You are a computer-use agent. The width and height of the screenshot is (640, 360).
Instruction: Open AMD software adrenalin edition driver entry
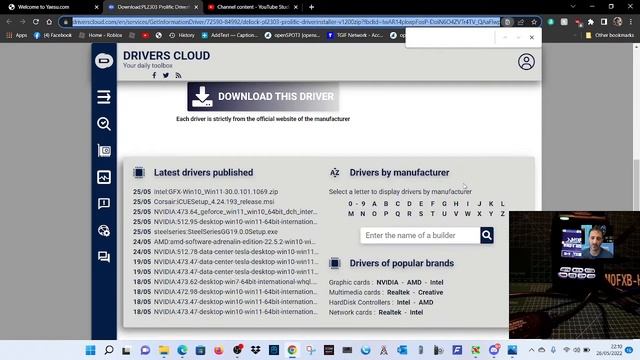tap(235, 242)
